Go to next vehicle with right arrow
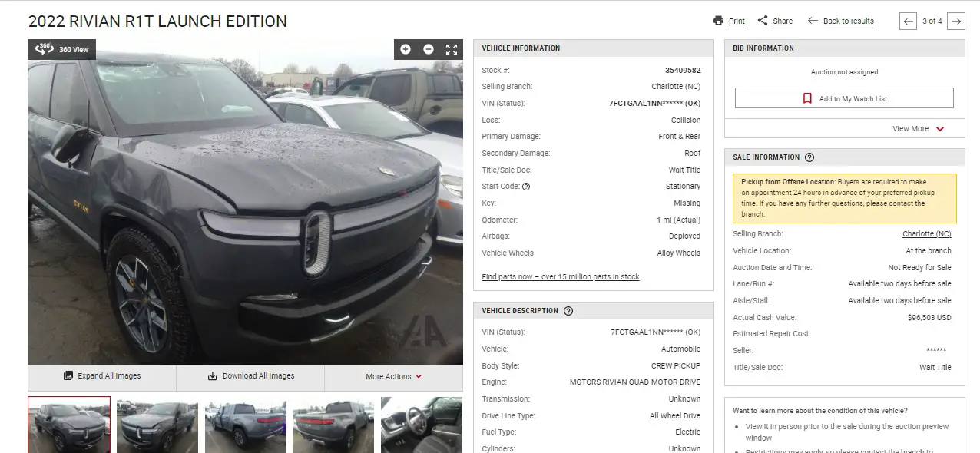 click(x=955, y=21)
